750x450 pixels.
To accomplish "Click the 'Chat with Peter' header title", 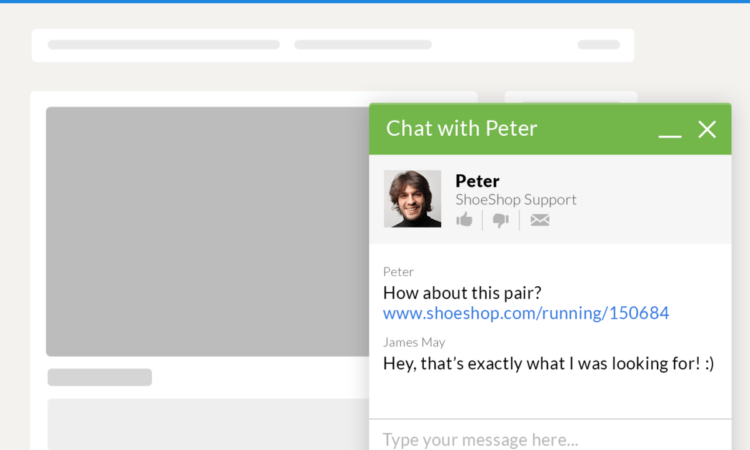I will [461, 129].
